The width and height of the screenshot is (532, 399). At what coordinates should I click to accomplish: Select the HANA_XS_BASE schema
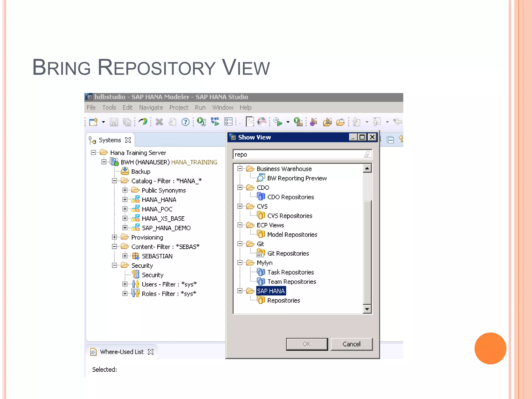click(163, 218)
